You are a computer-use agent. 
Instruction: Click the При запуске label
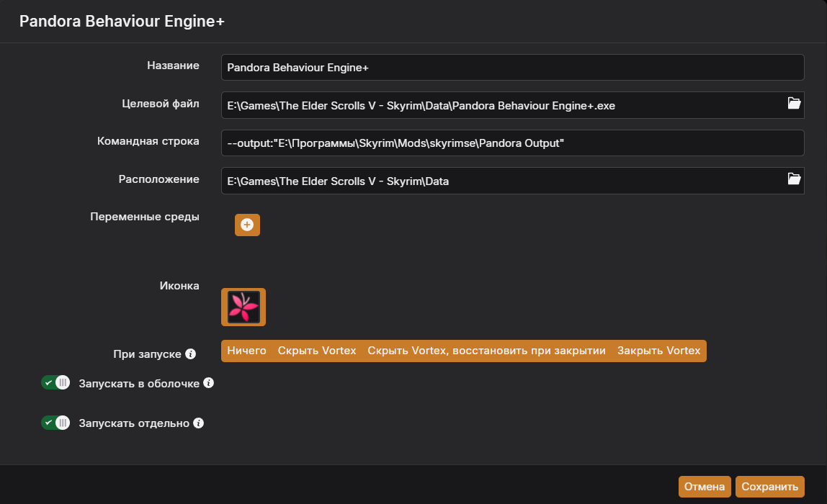[147, 354]
